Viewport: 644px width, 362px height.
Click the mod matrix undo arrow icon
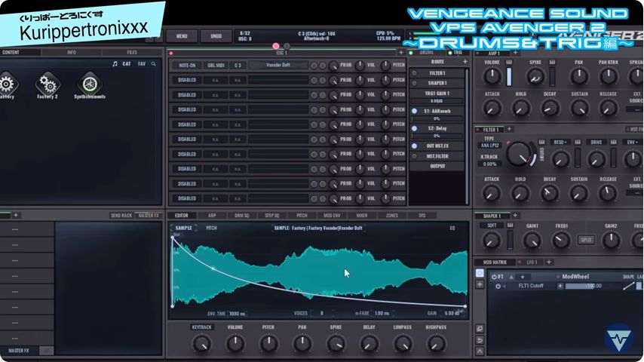point(480,340)
